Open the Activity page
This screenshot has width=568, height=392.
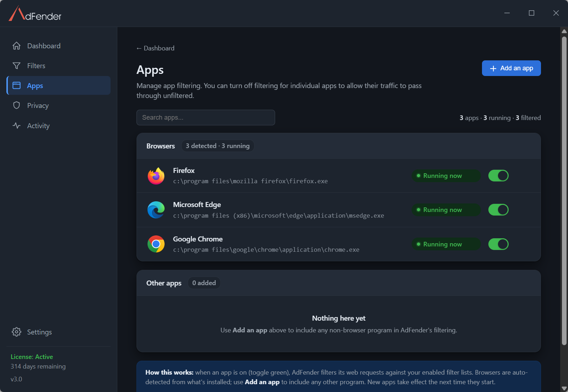click(x=58, y=126)
